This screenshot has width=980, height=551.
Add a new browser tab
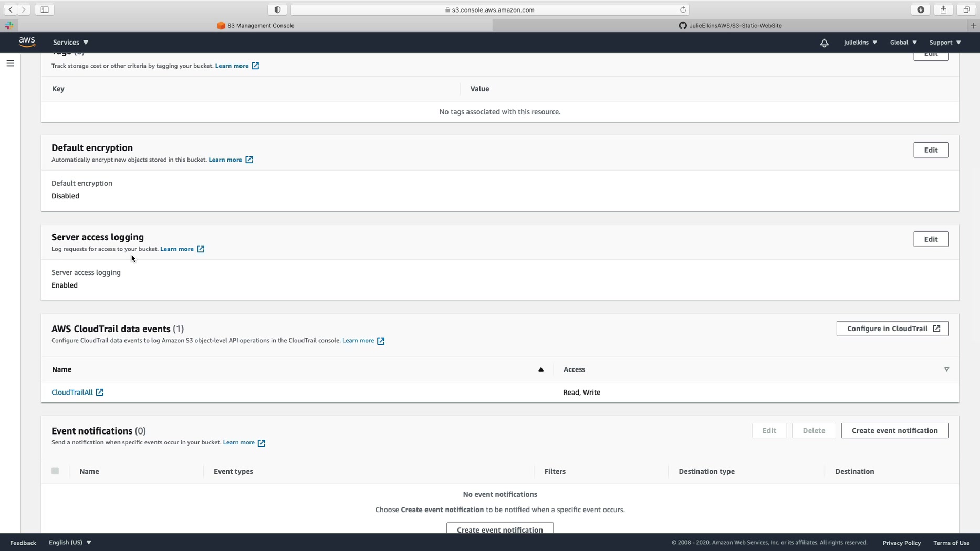(973, 25)
